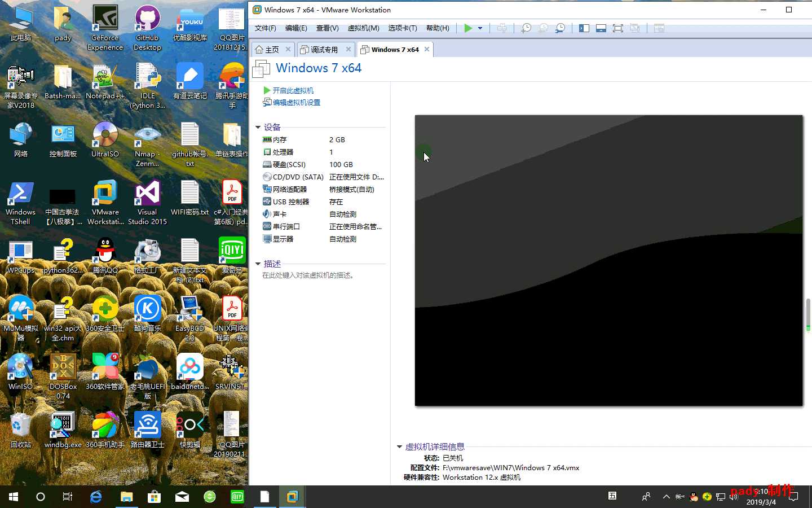Select the 网络适配器 device row

point(324,189)
